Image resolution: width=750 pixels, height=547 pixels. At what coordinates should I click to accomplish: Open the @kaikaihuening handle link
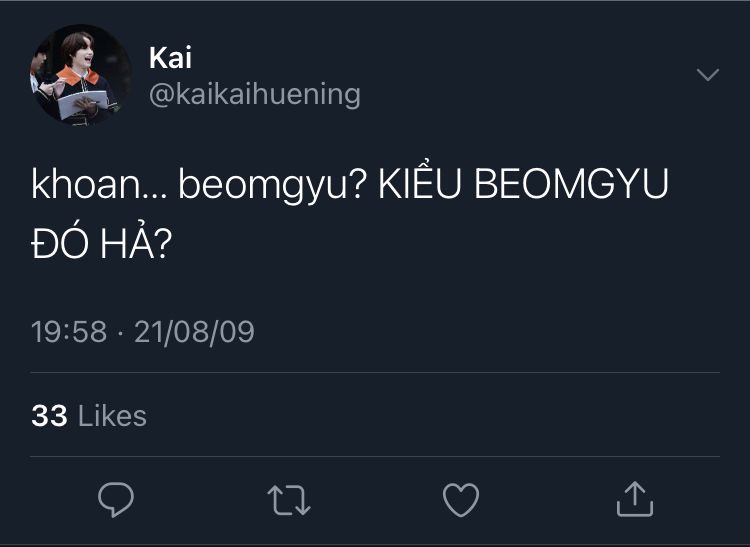click(x=254, y=95)
